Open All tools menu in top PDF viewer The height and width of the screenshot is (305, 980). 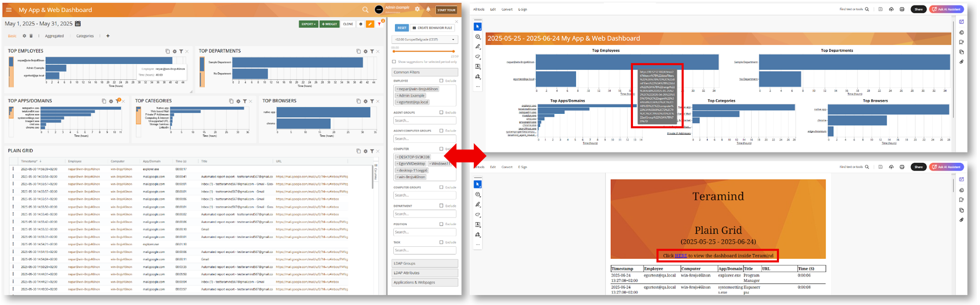coord(479,9)
